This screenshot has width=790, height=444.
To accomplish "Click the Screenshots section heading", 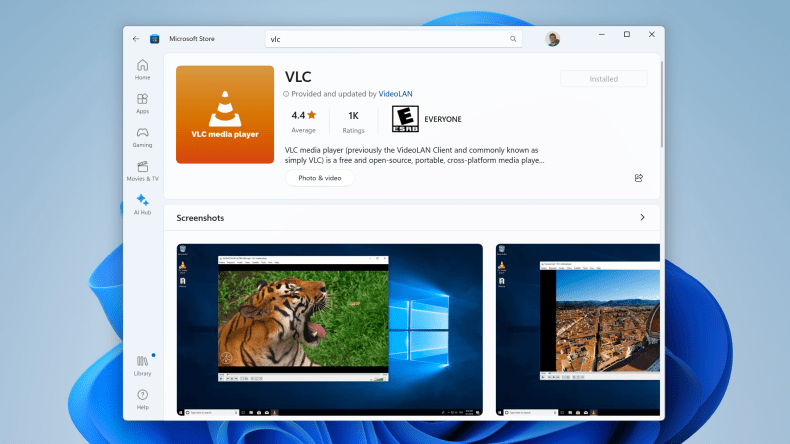I will click(x=200, y=218).
